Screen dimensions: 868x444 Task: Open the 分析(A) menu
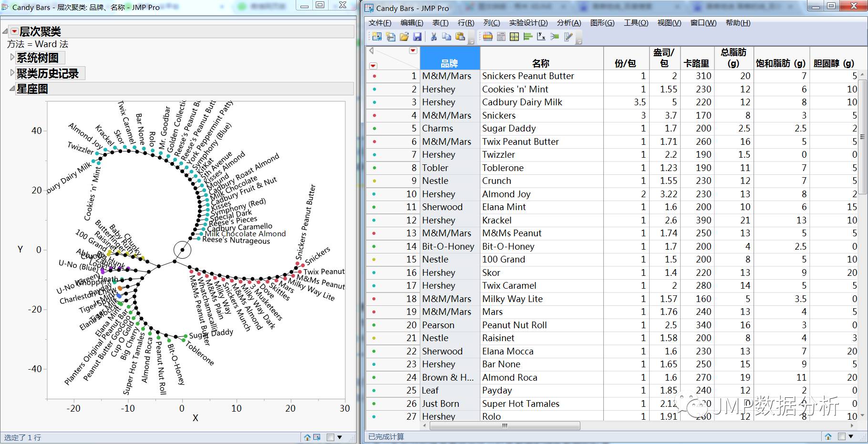pos(569,23)
